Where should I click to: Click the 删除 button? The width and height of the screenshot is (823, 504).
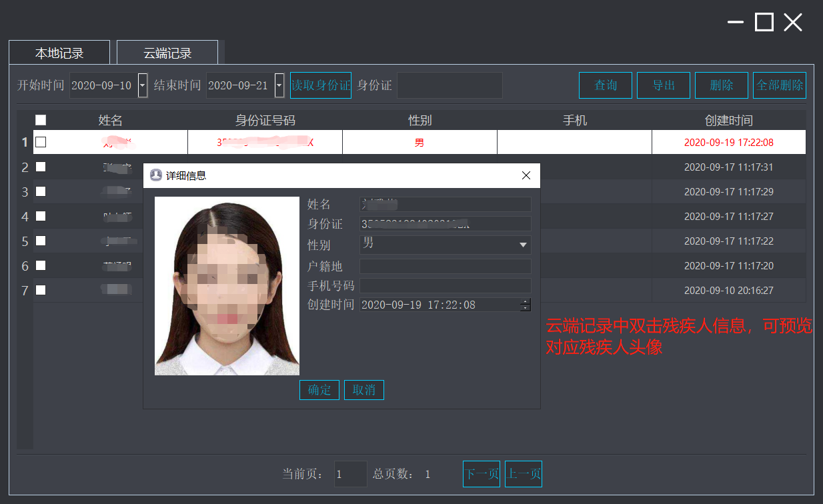click(x=722, y=85)
